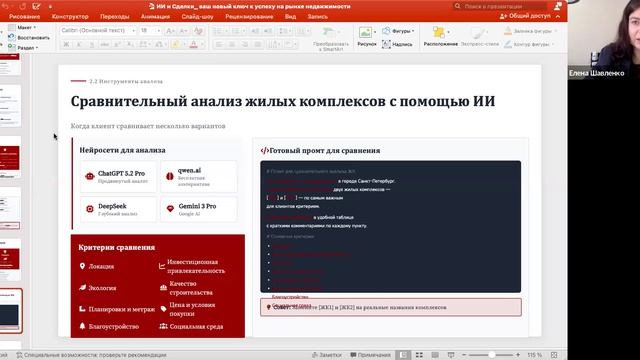Click the 115 % zoom level
640x360 pixels.
click(535, 355)
